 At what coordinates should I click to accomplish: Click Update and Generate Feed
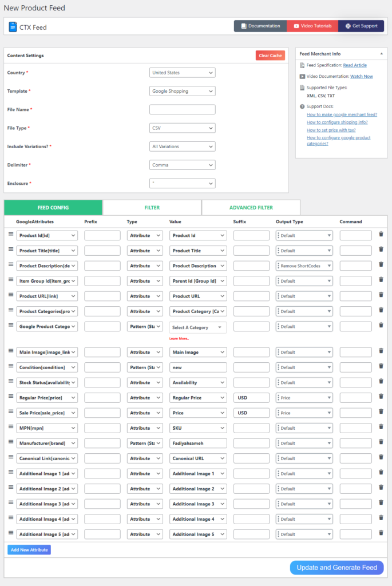click(336, 568)
